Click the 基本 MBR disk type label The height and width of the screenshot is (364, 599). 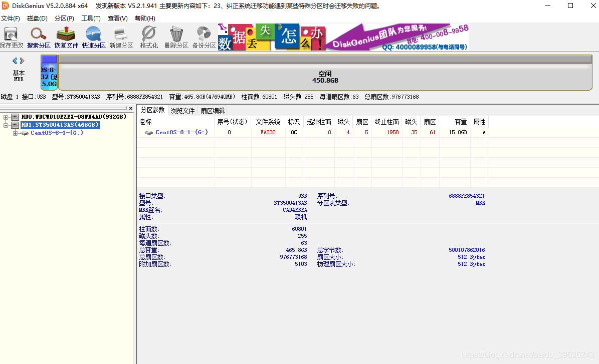pos(19,76)
